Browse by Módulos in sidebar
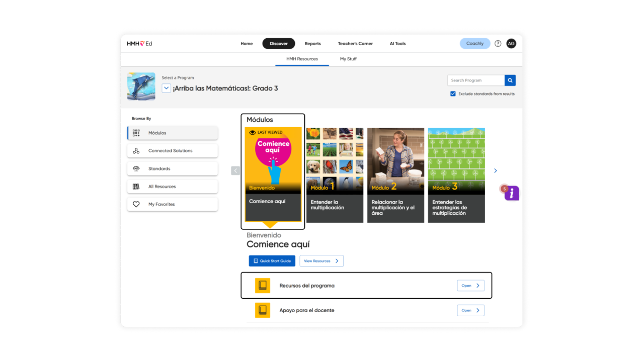This screenshot has width=644, height=362. click(x=173, y=133)
